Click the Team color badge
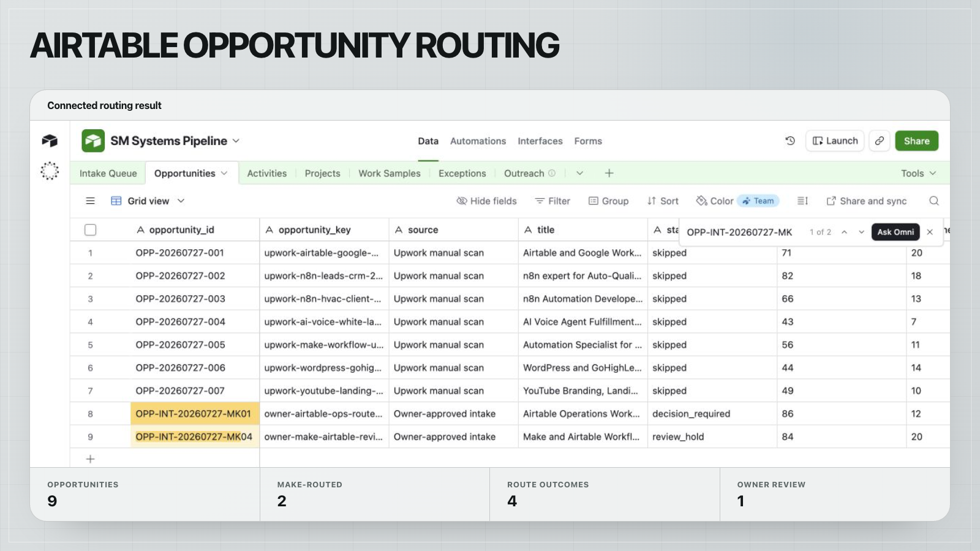 click(x=758, y=201)
